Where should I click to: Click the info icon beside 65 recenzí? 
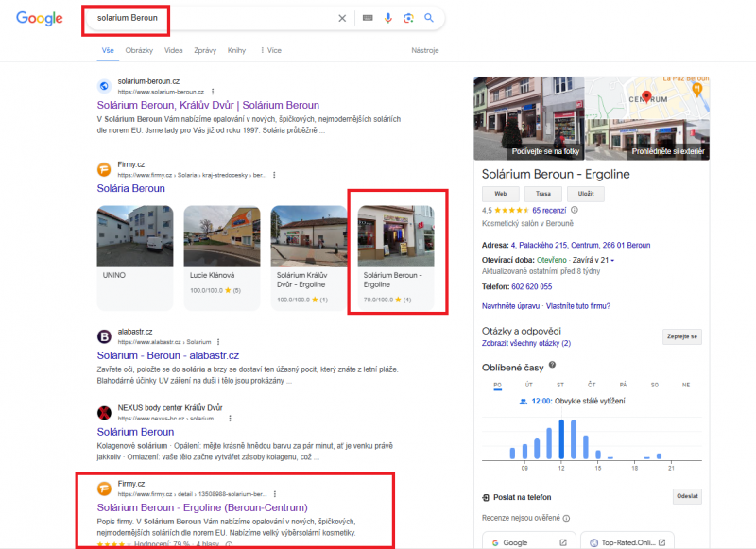[x=575, y=210]
